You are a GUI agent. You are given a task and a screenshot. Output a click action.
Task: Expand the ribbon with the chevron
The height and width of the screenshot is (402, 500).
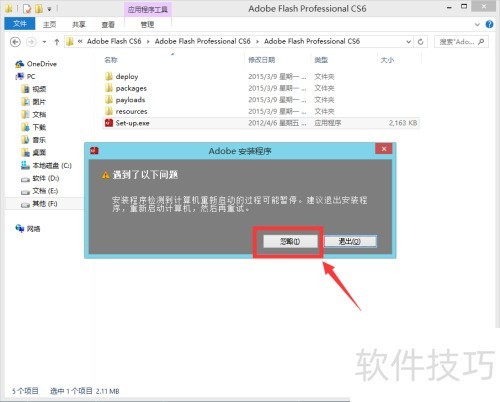[477, 24]
